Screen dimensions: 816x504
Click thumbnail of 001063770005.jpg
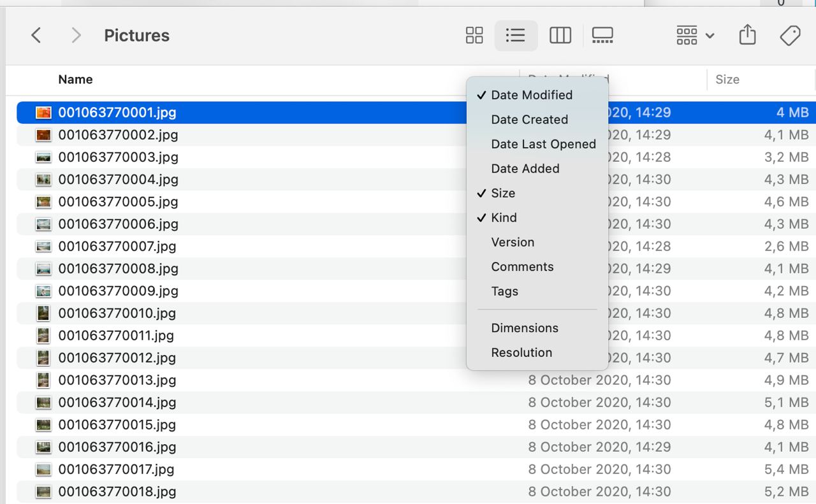click(43, 202)
